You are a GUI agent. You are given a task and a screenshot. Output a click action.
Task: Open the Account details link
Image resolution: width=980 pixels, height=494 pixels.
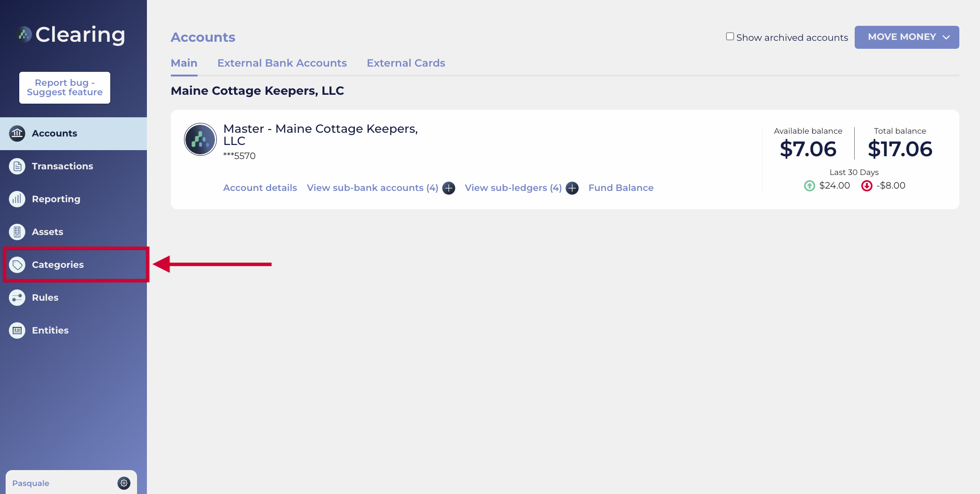click(x=260, y=188)
